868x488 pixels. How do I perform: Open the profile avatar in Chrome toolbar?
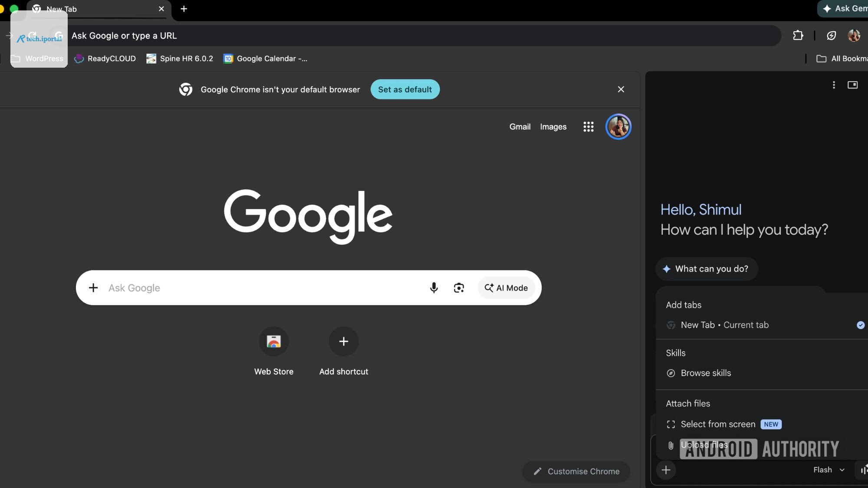(x=854, y=36)
